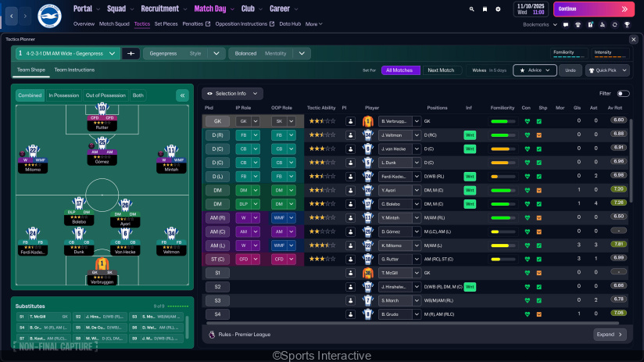644x362 pixels.
Task: Open the tactic name dropdown 4-2-3-1 DM AM Wide
Action: [68, 53]
